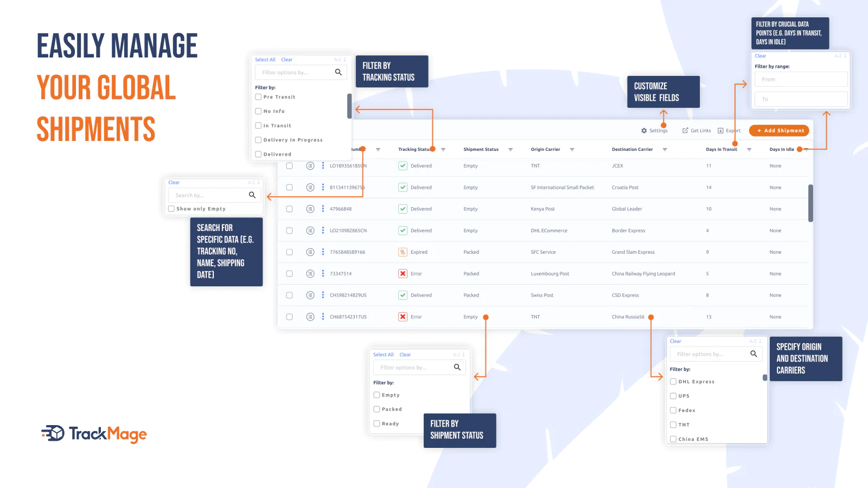The image size is (868, 488).
Task: Open details icon for row 7765848589166
Action: [310, 252]
